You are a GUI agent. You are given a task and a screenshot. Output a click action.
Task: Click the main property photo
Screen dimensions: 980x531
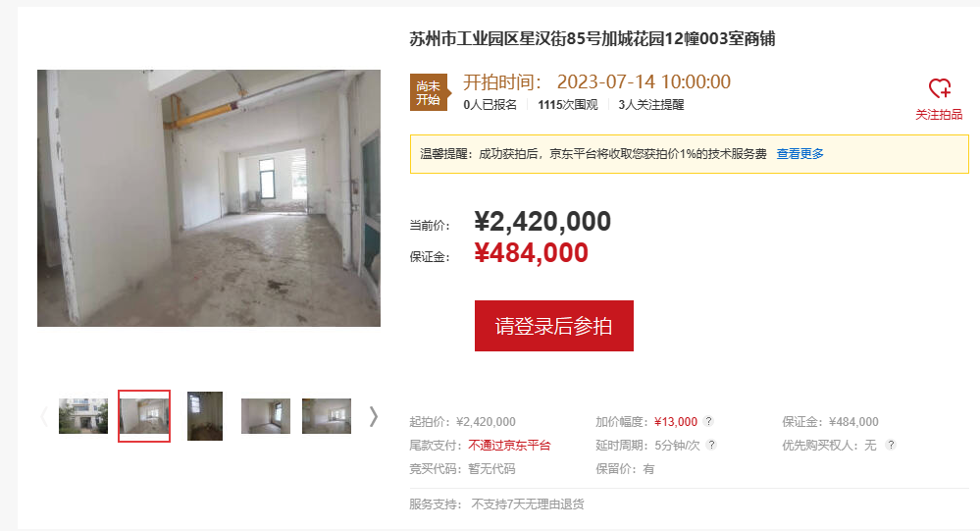[209, 198]
